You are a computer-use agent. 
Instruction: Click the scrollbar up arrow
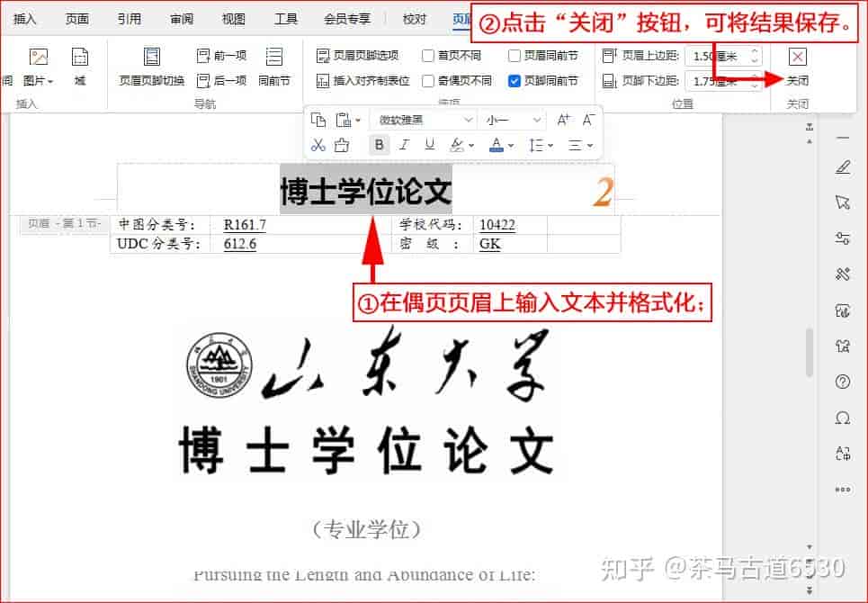click(x=810, y=142)
